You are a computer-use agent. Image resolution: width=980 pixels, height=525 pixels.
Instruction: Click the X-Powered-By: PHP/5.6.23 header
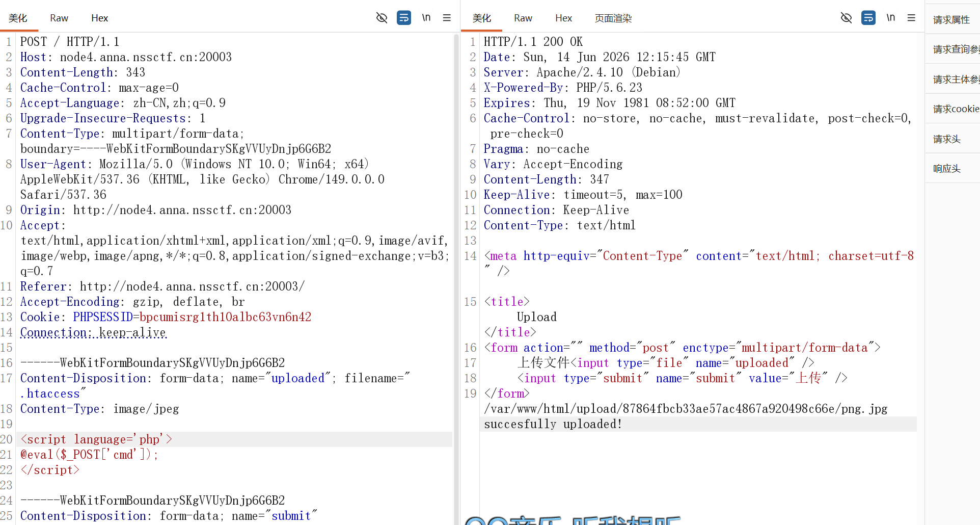(563, 88)
